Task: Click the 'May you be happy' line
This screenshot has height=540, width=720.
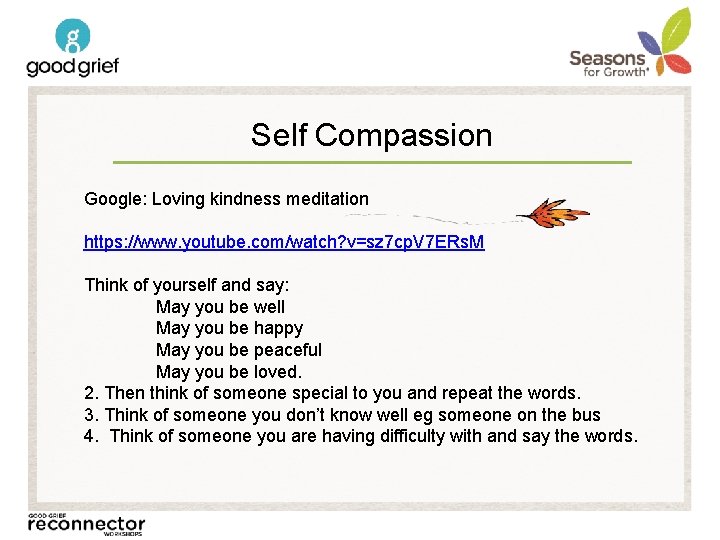Action: tap(230, 328)
